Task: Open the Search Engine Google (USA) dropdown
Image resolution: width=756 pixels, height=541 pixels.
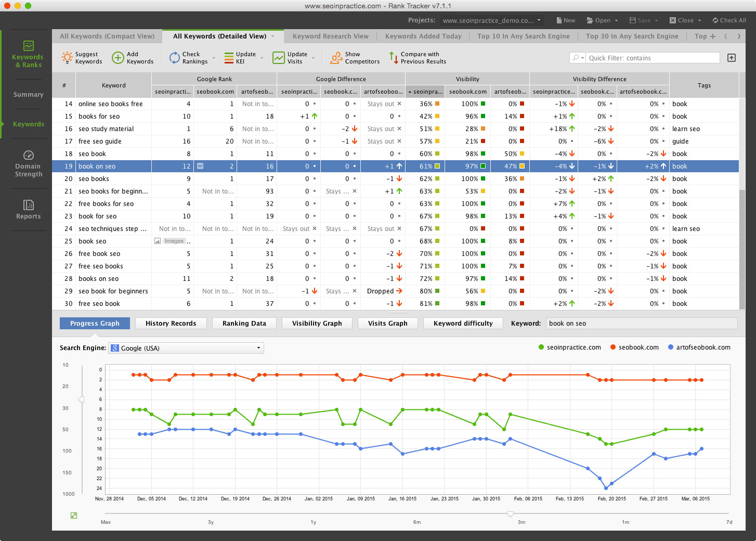Action: 186,348
